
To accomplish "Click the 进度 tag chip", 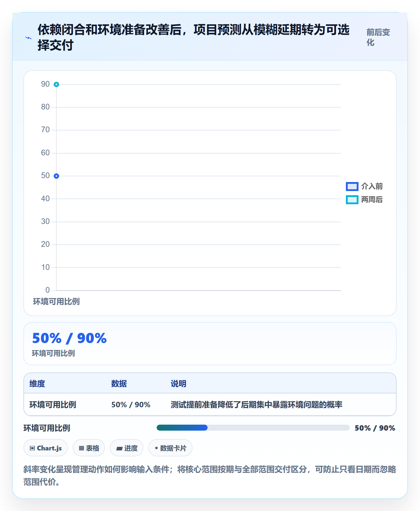I will 127,448.
